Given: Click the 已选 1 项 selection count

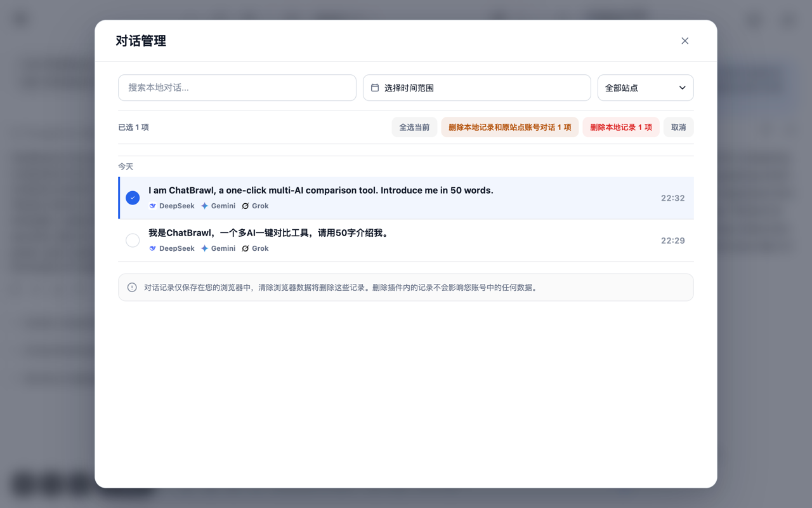Looking at the screenshot, I should [x=133, y=127].
